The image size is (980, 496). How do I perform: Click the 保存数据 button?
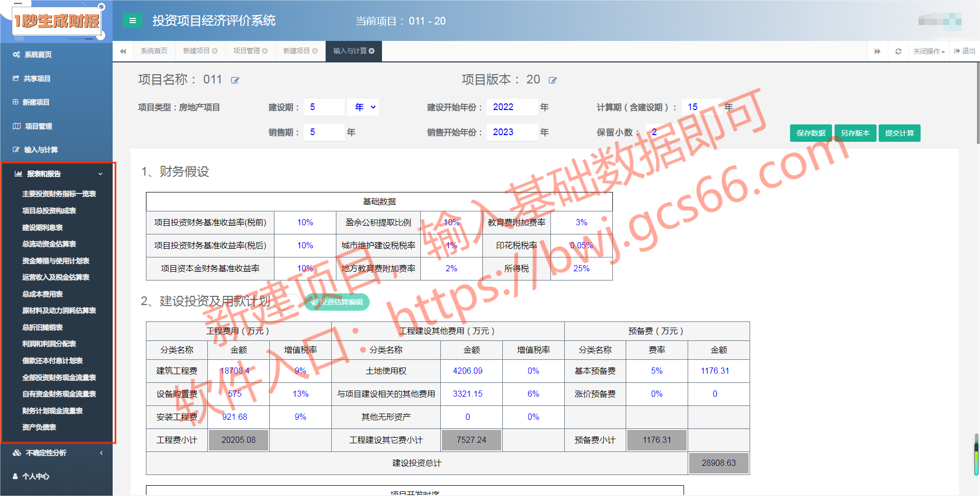(x=811, y=133)
